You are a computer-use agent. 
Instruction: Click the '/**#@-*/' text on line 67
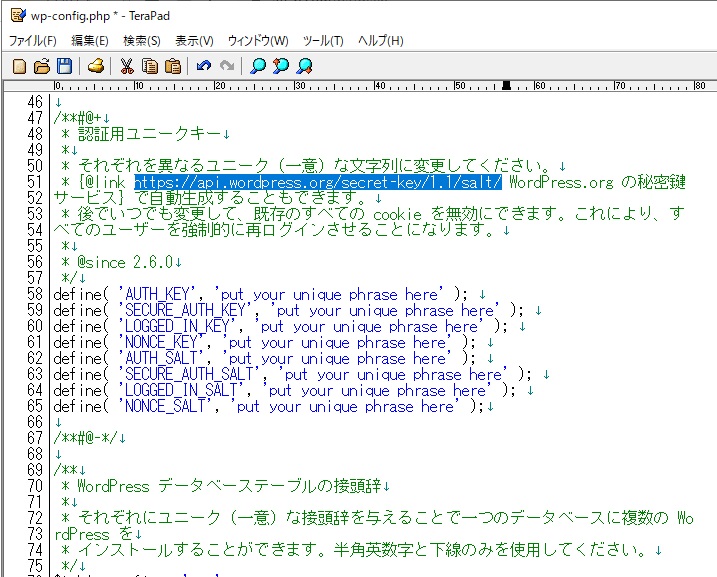click(86, 438)
